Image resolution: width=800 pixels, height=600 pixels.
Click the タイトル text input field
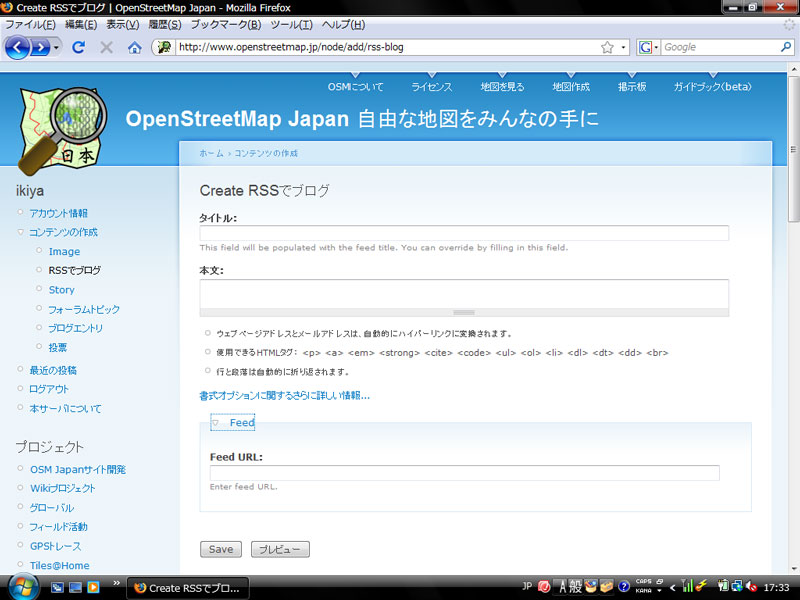coord(464,233)
